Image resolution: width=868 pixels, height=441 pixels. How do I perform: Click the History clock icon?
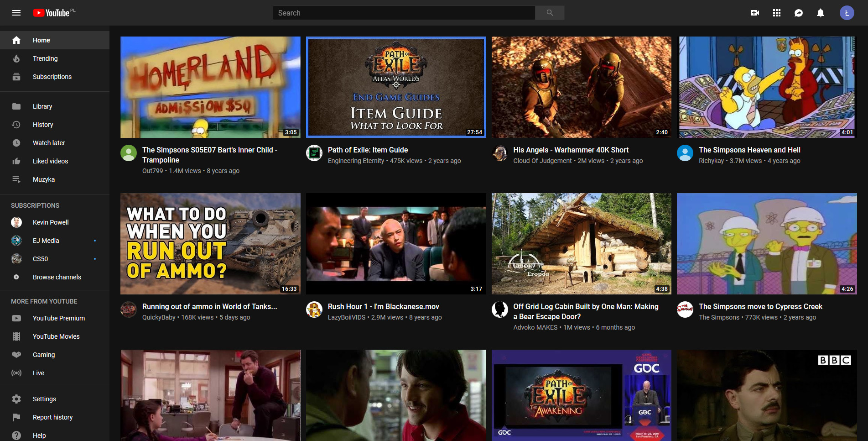click(x=16, y=125)
